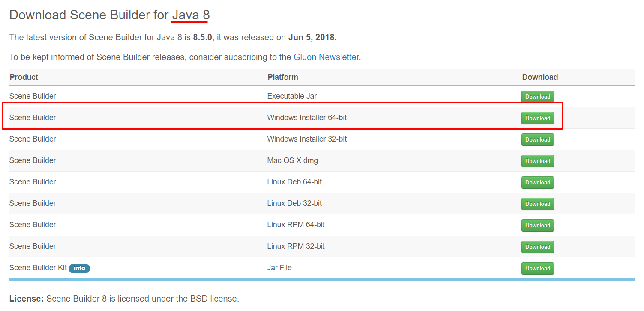The height and width of the screenshot is (311, 644).
Task: Select the 'Windows Installer 64-bit' platform text
Action: 307,118
